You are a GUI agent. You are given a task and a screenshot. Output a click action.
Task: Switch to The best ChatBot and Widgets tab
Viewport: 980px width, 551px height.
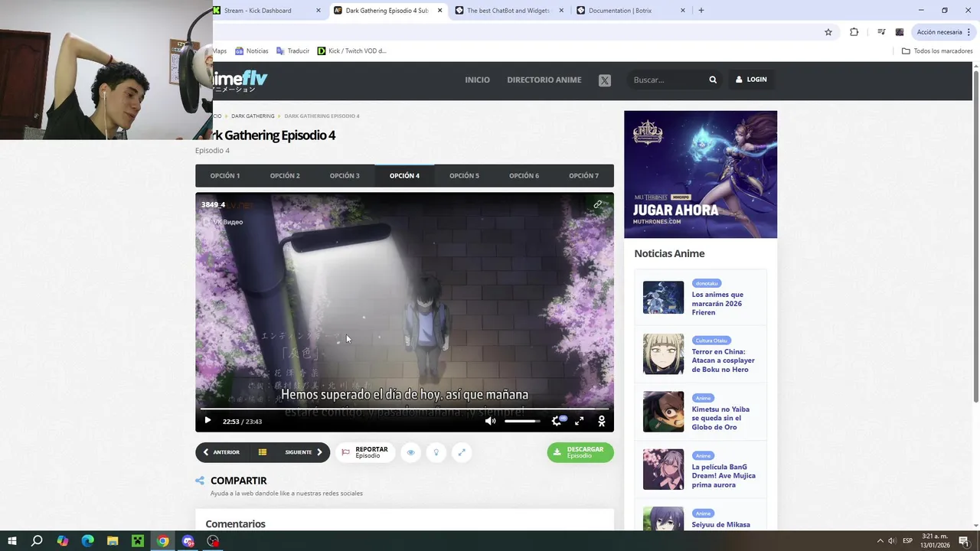[x=508, y=11]
